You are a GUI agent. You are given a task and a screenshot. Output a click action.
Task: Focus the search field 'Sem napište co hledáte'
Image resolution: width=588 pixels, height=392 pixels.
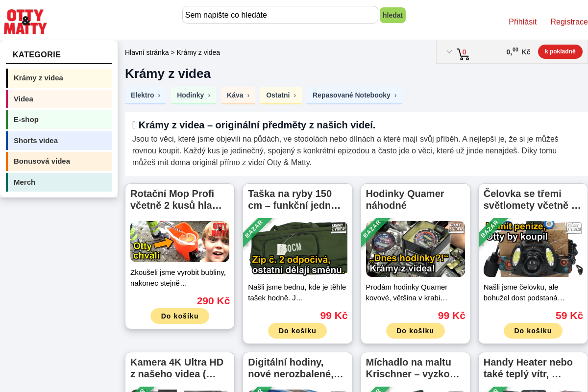pyautogui.click(x=280, y=15)
